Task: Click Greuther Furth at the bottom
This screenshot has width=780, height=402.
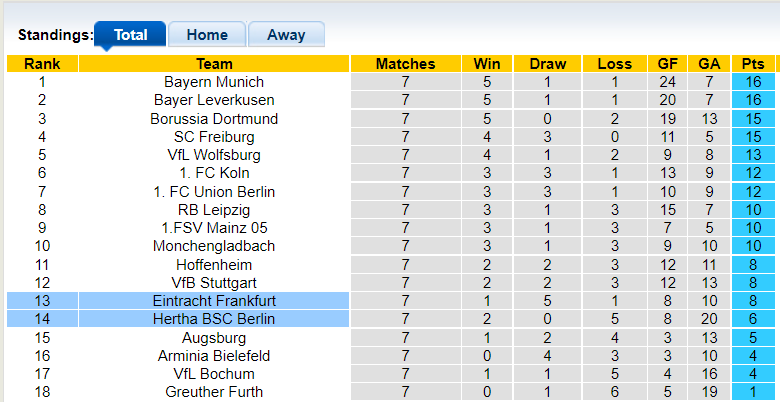Action: click(214, 392)
